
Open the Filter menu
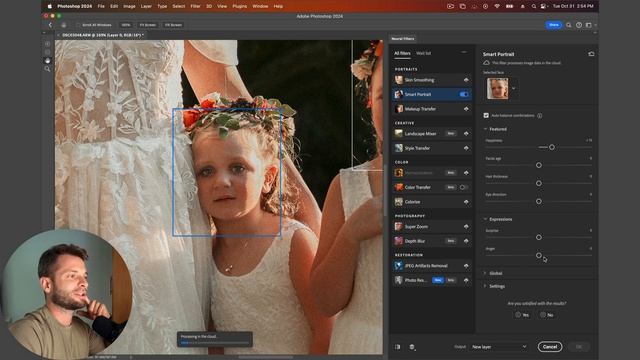coord(196,6)
